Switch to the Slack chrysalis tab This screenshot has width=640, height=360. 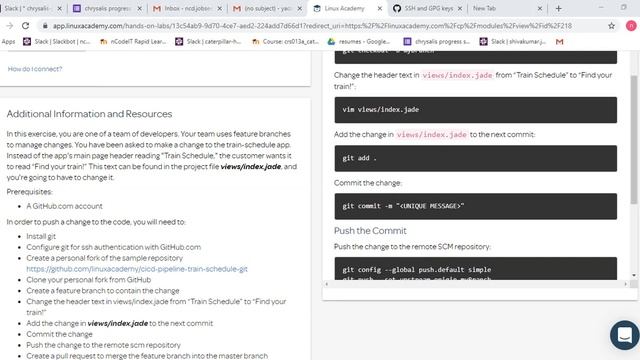[27, 8]
